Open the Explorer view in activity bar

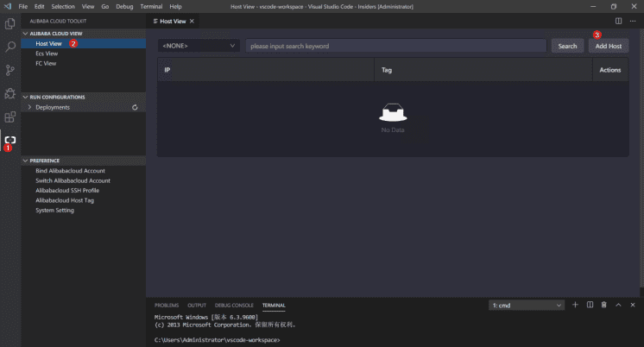[9, 23]
